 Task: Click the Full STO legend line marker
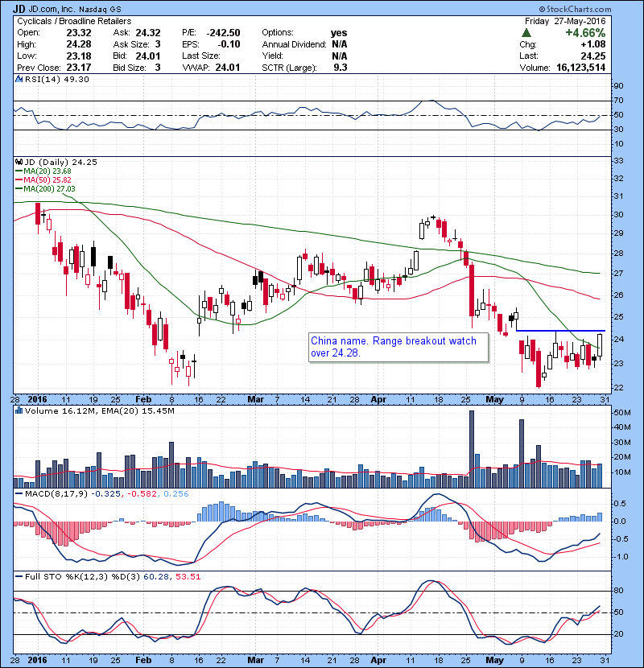(x=19, y=577)
